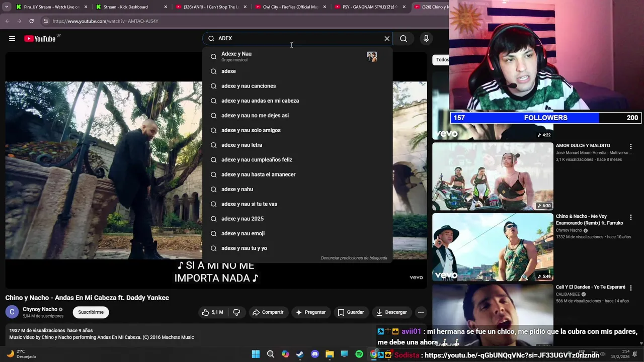Open Chynoy Nacho channel avatar
This screenshot has width=644, height=362.
coord(12,312)
